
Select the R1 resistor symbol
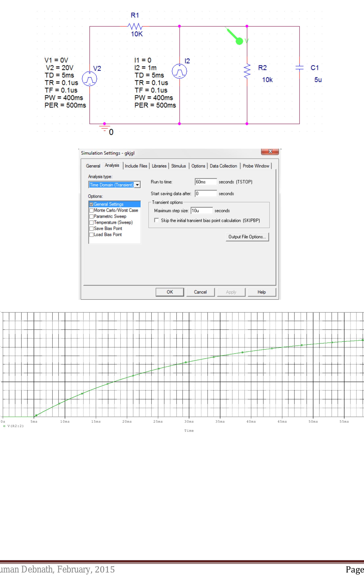(135, 26)
